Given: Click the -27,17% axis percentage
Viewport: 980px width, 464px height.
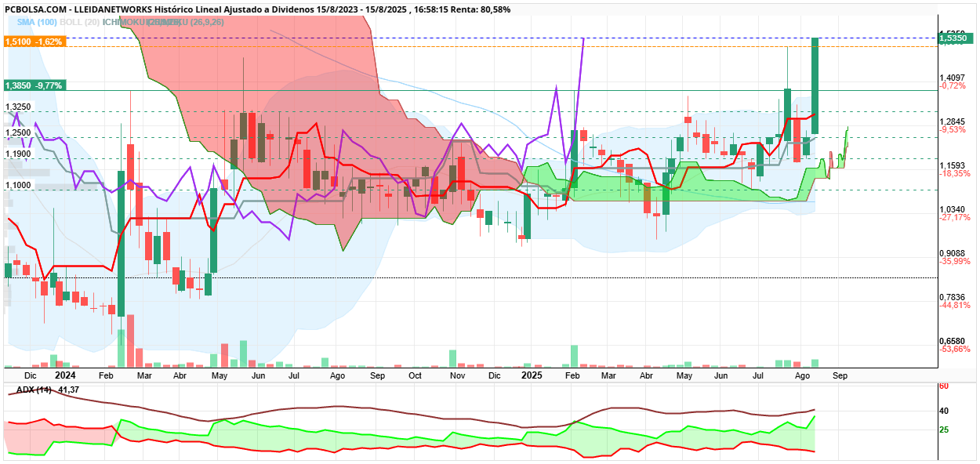Looking at the screenshot, I should [x=953, y=217].
